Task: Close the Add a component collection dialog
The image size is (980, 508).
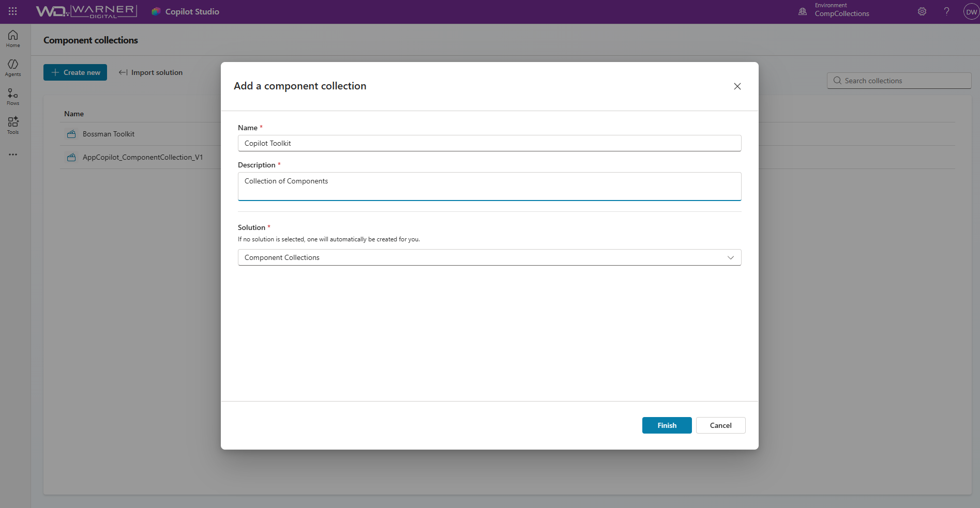Action: point(737,86)
